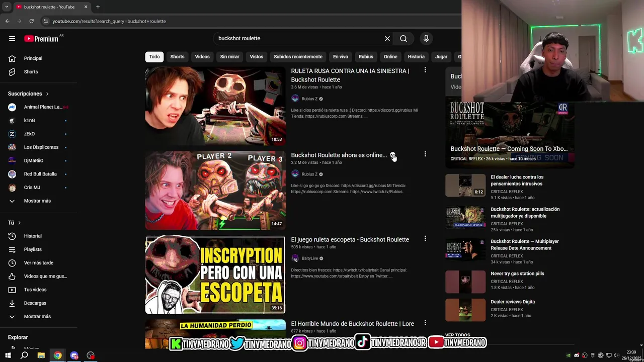This screenshot has width=644, height=362.
Task: Open Chrome from the taskbar
Action: pos(58,355)
